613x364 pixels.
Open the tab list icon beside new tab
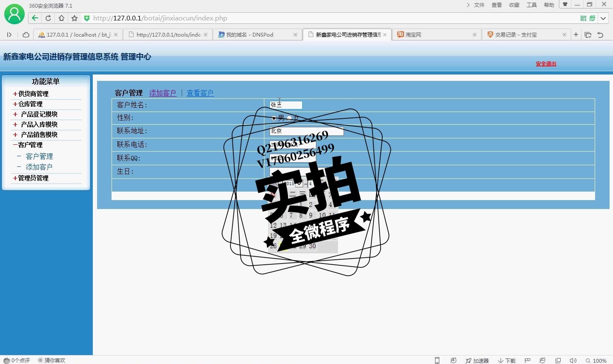(588, 35)
